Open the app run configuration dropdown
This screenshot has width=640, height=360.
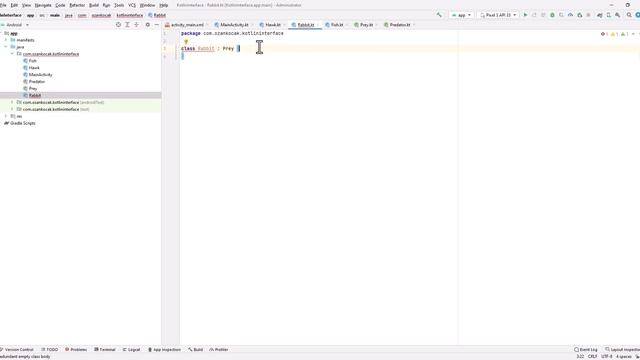tap(461, 15)
